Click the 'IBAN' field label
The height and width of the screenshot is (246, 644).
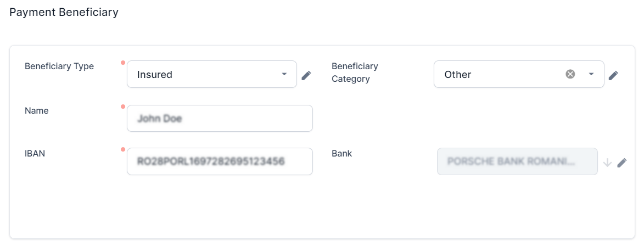click(35, 154)
